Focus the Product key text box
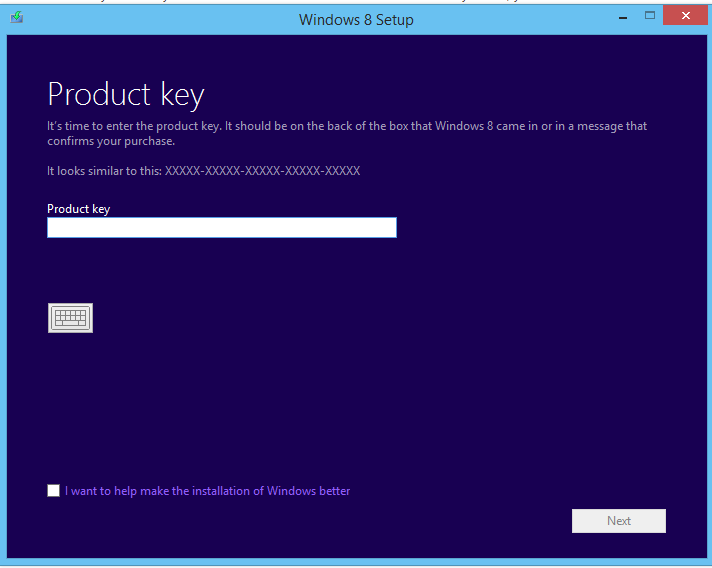Image resolution: width=712 pixels, height=568 pixels. (x=221, y=228)
